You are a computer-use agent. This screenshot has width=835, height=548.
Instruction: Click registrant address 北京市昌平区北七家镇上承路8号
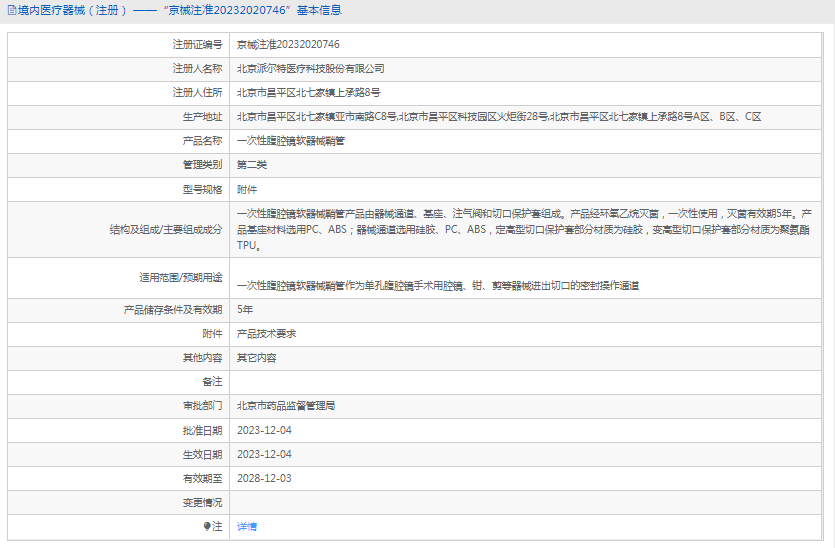(308, 93)
